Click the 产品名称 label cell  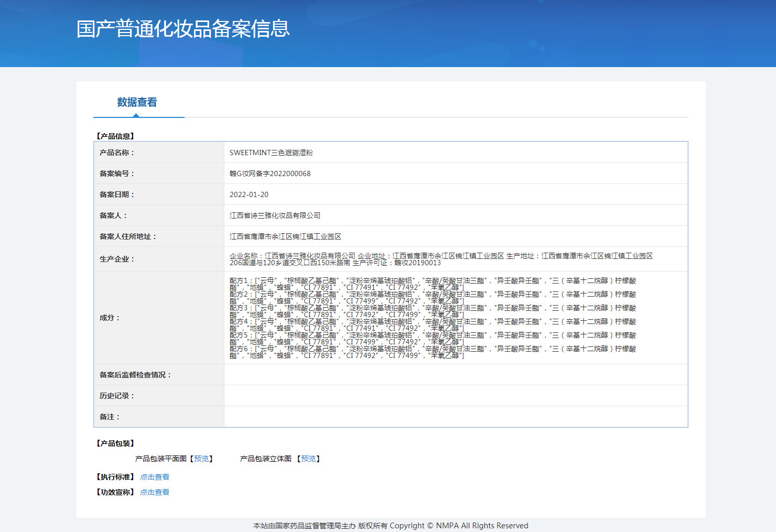pyautogui.click(x=159, y=153)
